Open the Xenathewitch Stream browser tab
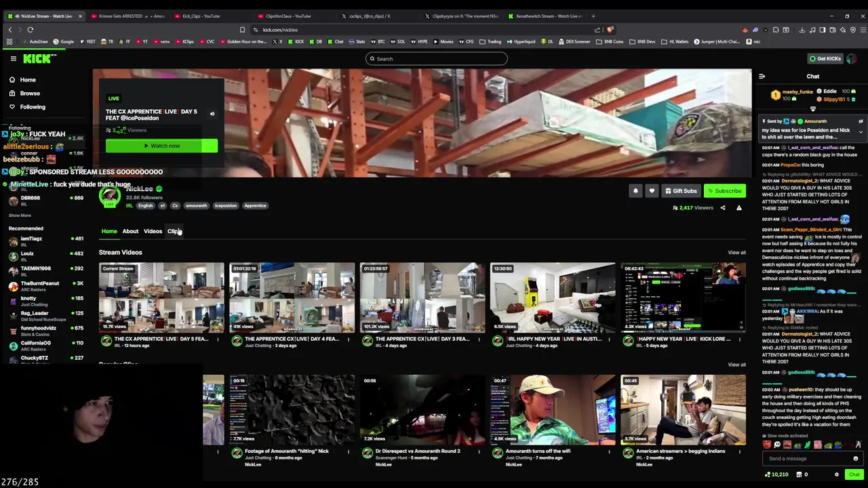Image resolution: width=868 pixels, height=488 pixels. click(x=546, y=16)
